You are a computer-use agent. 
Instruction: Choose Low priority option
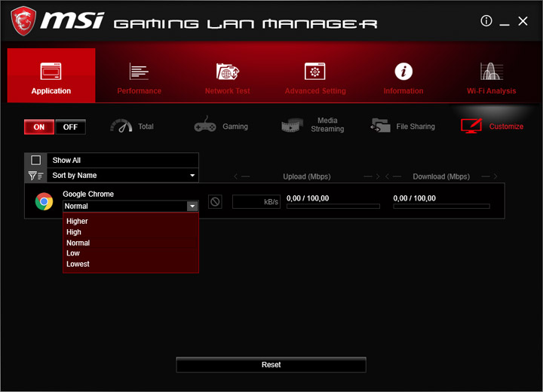[130, 253]
